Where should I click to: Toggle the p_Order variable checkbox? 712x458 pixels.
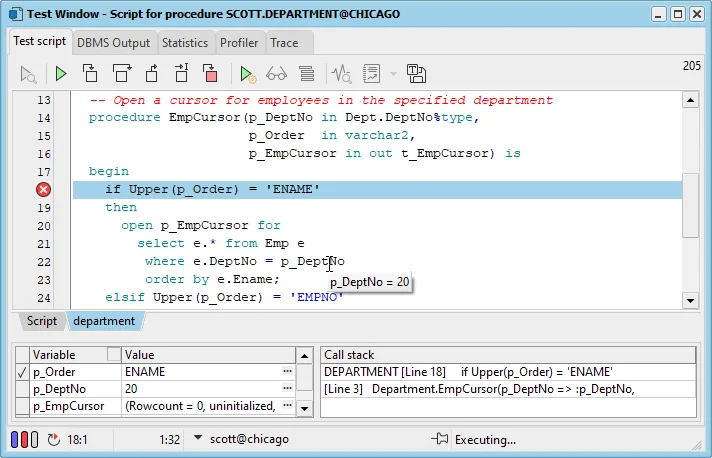click(x=22, y=372)
